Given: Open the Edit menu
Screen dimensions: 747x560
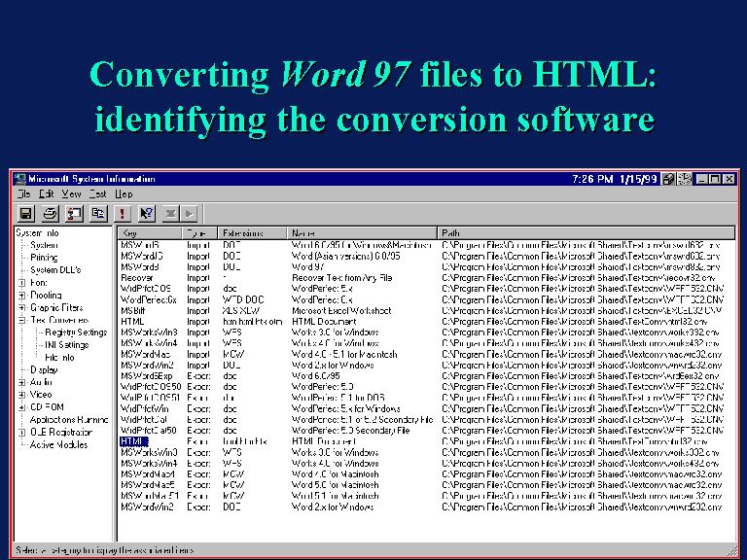Looking at the screenshot, I should [47, 193].
